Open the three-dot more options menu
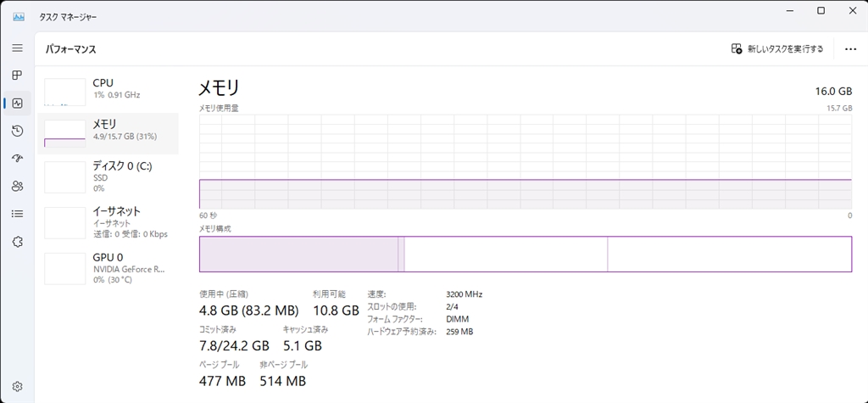Viewport: 868px width, 403px height. click(850, 49)
